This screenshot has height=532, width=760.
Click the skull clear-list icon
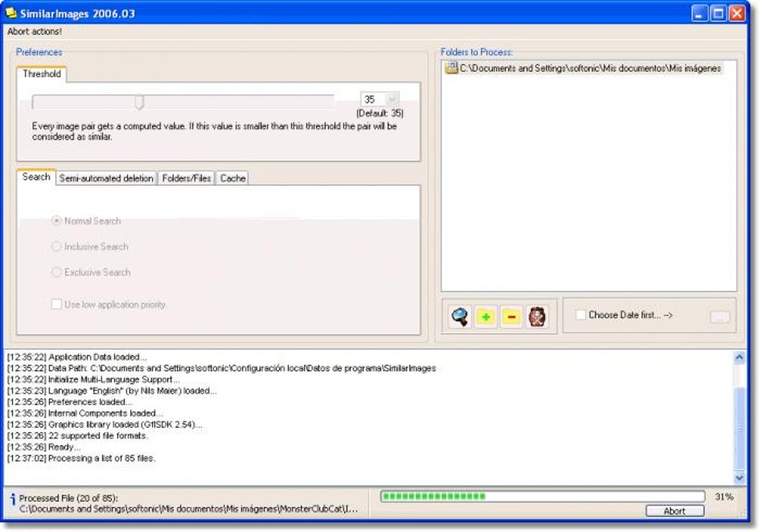537,317
